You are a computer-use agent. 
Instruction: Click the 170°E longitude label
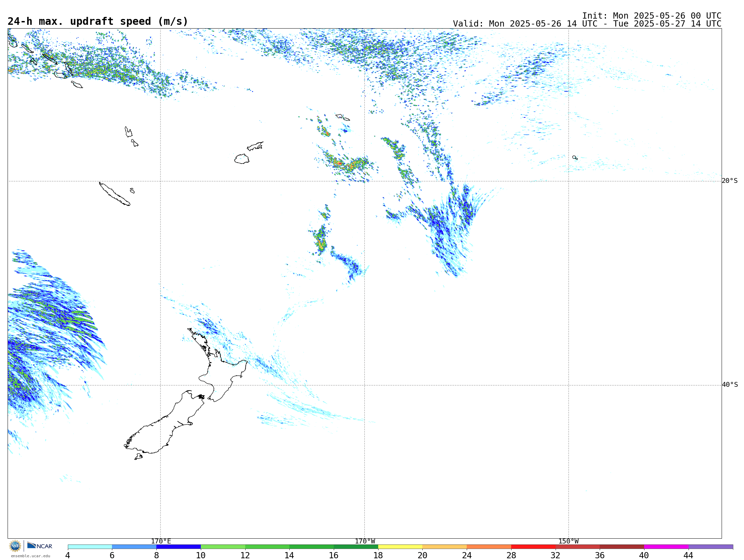(x=161, y=541)
